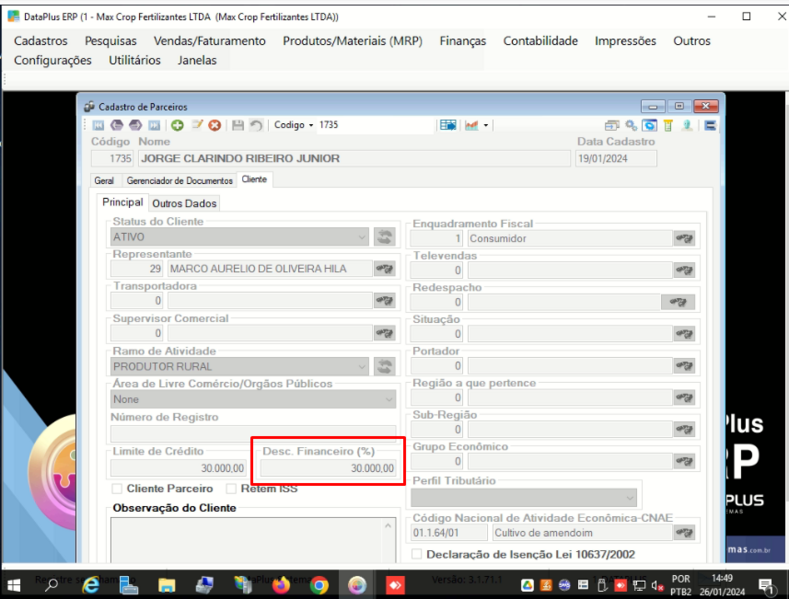789x599 pixels.
Task: Click the stacked windows toolbar icon
Action: click(612, 125)
